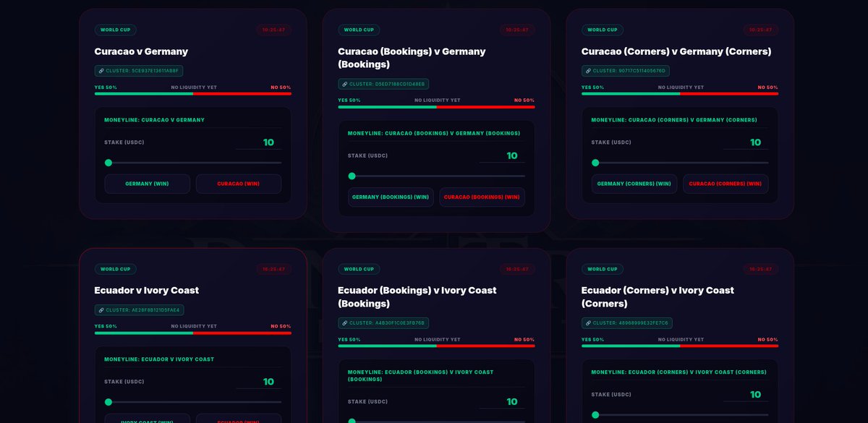Click "MONEYLINE: CURACAO V GERMANY" heading

click(154, 120)
